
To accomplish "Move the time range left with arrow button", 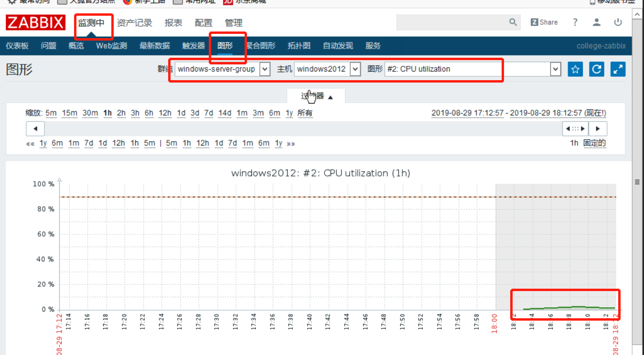I will 35,129.
